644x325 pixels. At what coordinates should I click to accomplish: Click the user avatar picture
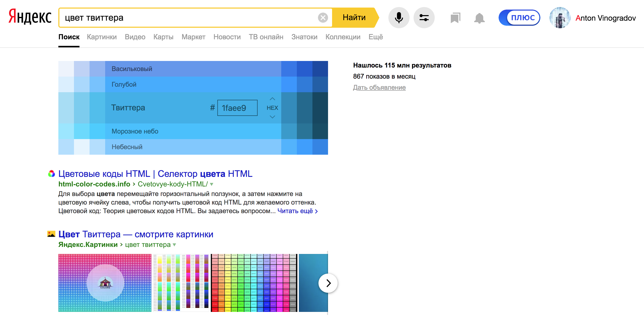[x=560, y=18]
